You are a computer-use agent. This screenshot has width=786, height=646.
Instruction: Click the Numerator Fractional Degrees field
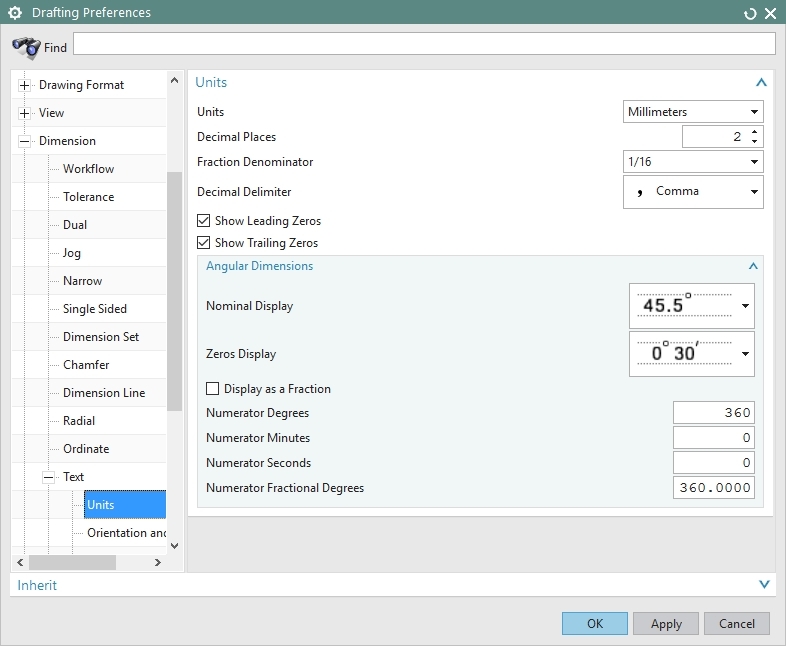pyautogui.click(x=714, y=488)
